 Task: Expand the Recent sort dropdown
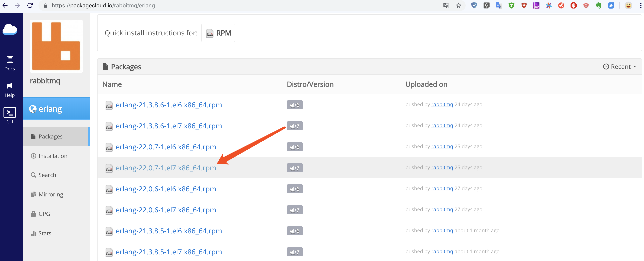620,67
